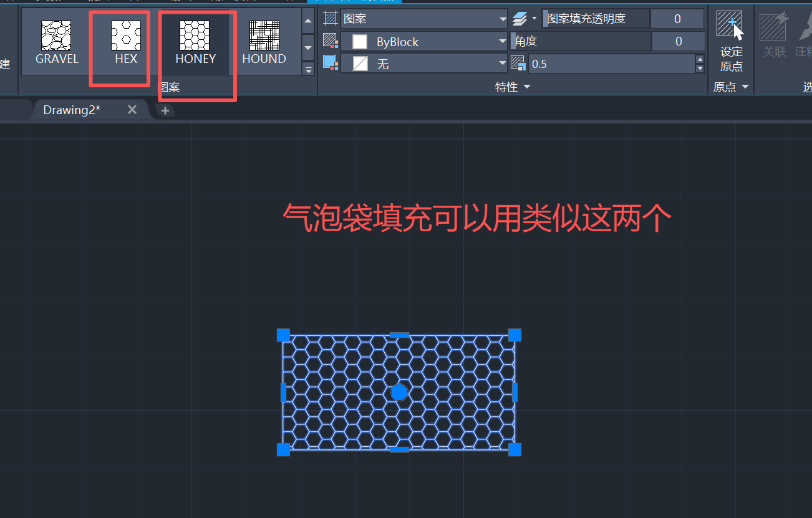Click the 设定原点 (Set Origin) tool
Screen dimensions: 812x518
pos(730,34)
